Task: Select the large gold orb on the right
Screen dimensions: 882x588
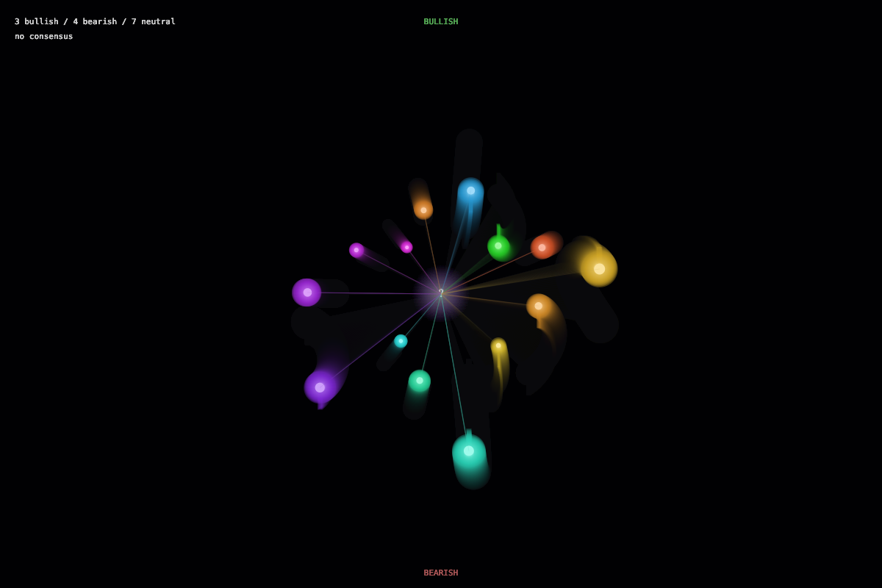Action: 599,269
